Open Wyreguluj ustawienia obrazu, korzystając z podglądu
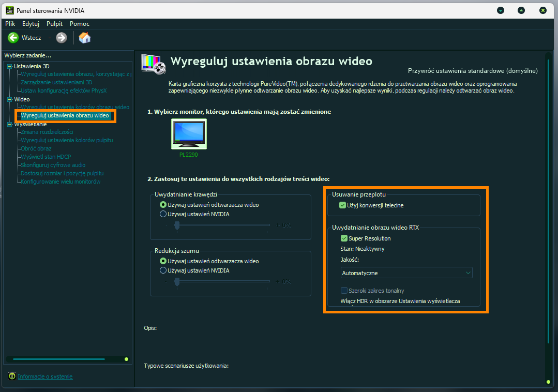Screen dimensions: 558x392 (x=76, y=74)
